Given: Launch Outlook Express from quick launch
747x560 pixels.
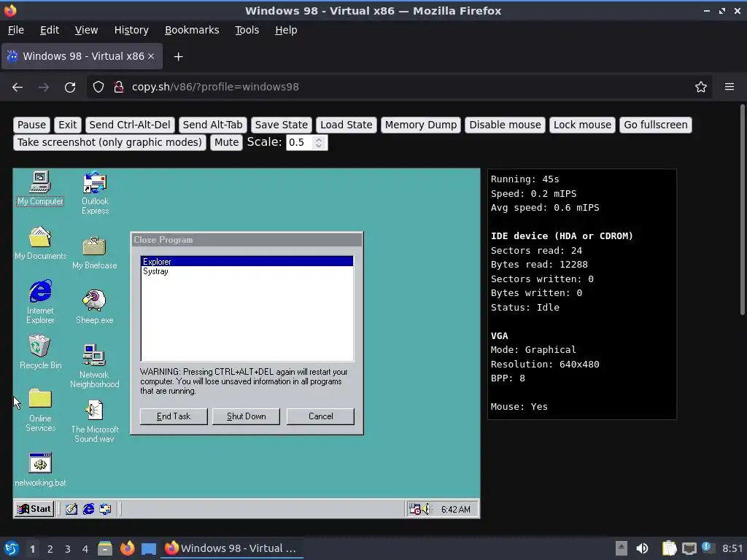Looking at the screenshot, I should click(x=105, y=509).
